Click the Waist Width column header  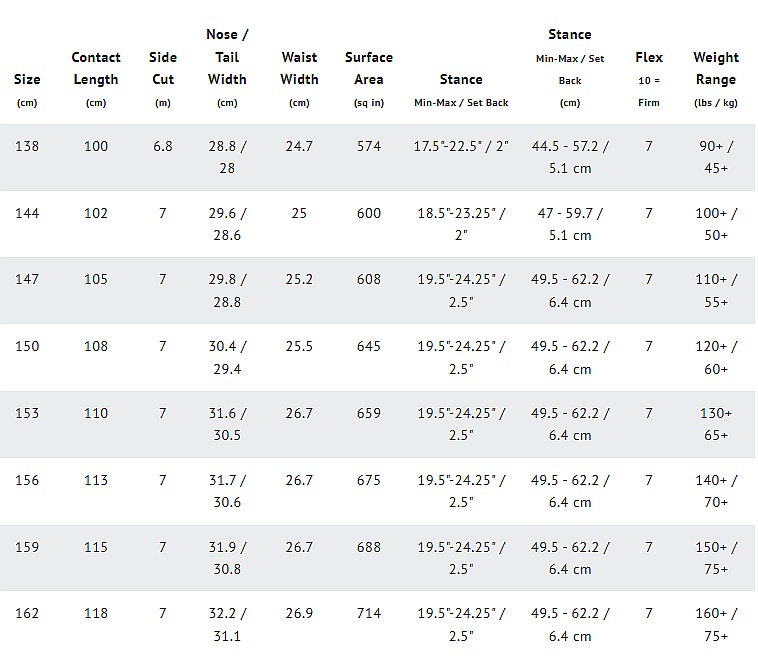click(x=299, y=68)
